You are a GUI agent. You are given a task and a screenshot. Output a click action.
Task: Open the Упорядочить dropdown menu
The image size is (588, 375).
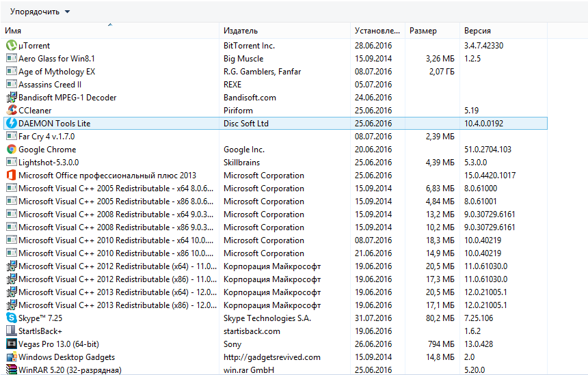[x=40, y=12]
